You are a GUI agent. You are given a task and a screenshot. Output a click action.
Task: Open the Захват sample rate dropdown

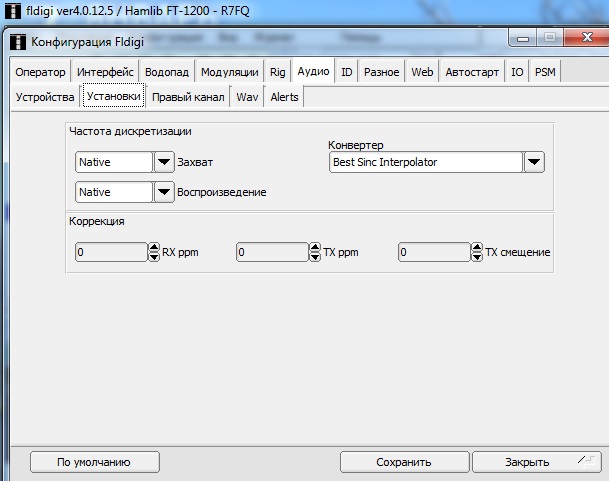point(164,162)
